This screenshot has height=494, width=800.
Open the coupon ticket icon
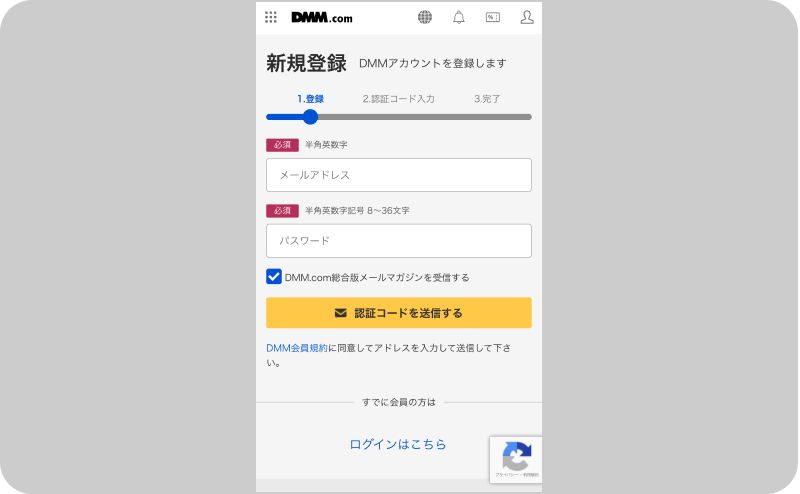(x=493, y=17)
